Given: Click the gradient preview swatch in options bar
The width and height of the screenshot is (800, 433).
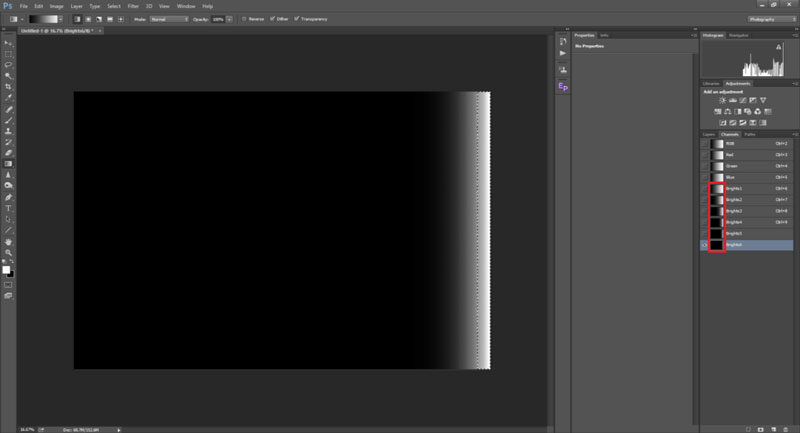Looking at the screenshot, I should coord(43,19).
